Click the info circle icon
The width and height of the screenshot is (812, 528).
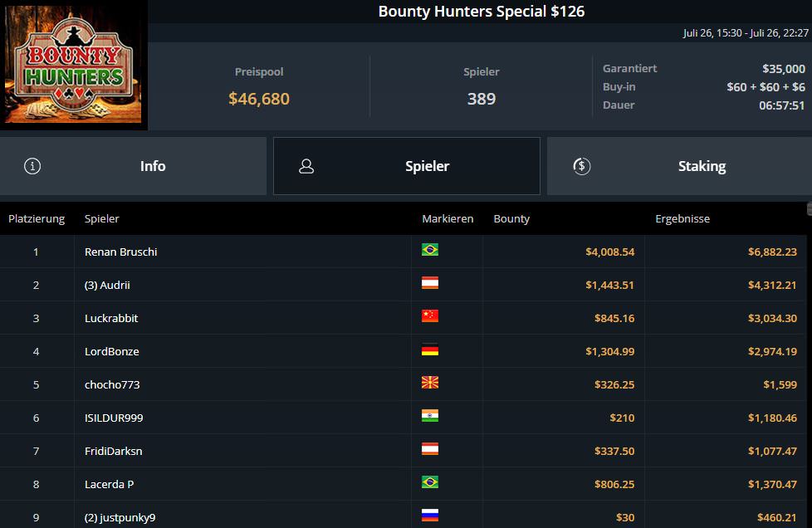(x=32, y=166)
